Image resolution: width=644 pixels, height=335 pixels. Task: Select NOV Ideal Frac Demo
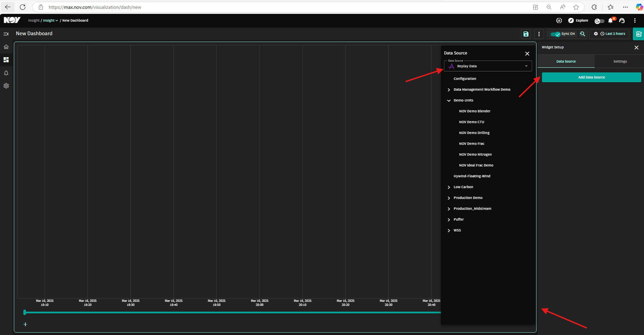[x=476, y=165]
